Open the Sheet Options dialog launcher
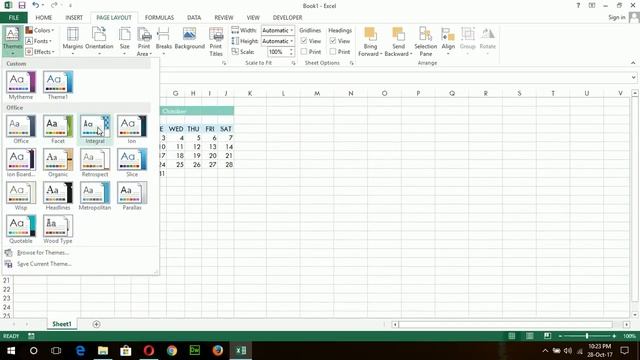 pyautogui.click(x=351, y=63)
